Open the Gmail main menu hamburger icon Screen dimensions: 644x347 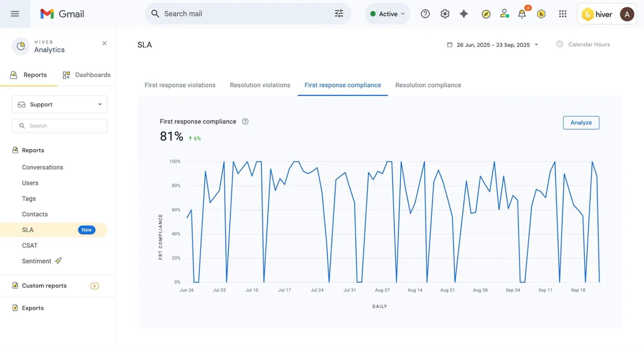coord(15,14)
